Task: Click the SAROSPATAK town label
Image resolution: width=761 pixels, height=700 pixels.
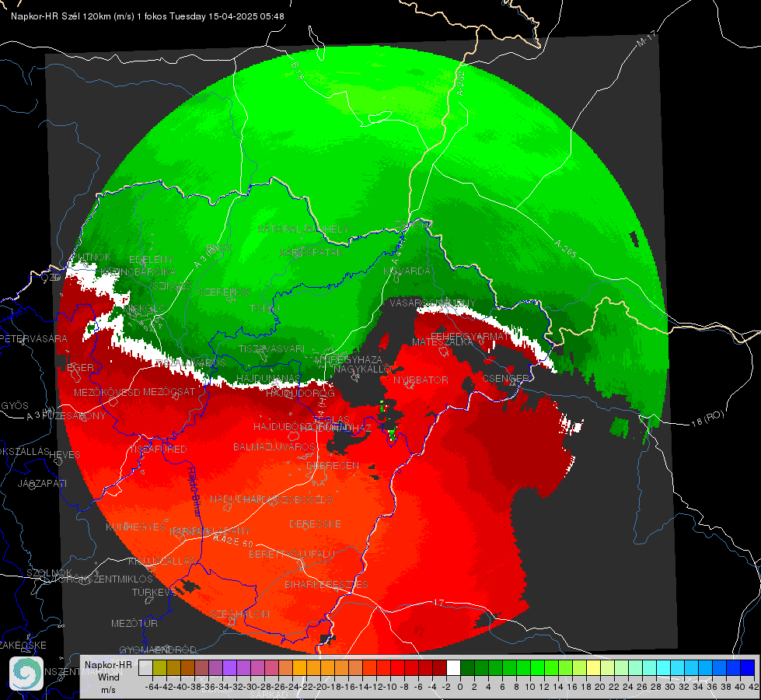Action: (311, 252)
